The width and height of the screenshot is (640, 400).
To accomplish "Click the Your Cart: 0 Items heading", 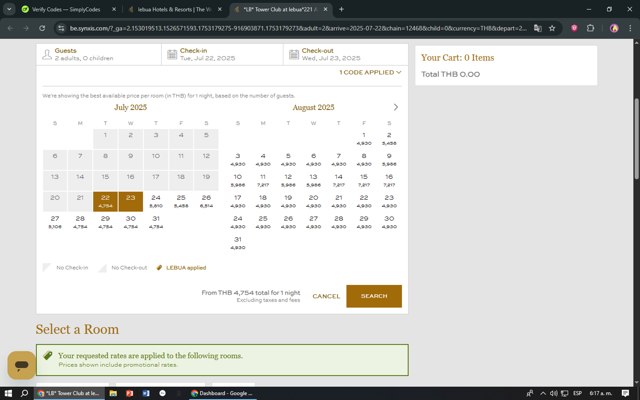I will [x=458, y=58].
